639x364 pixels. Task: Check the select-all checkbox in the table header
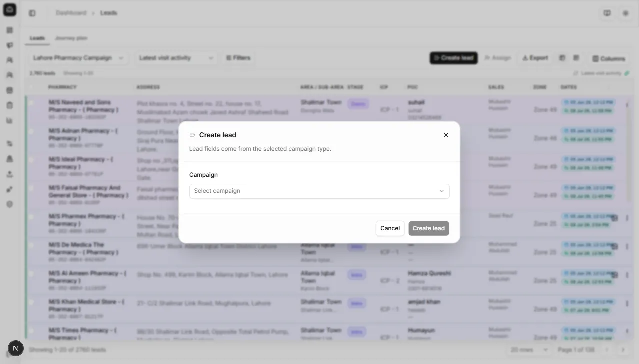[32, 87]
